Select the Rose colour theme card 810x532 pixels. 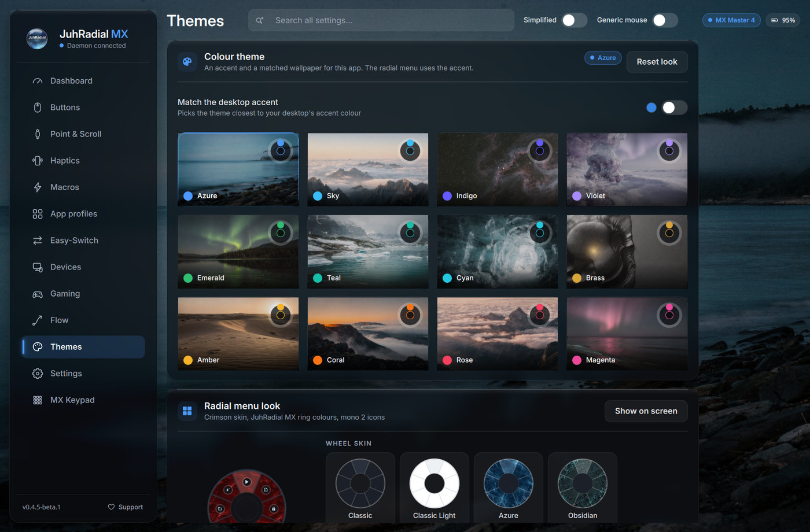coord(498,334)
